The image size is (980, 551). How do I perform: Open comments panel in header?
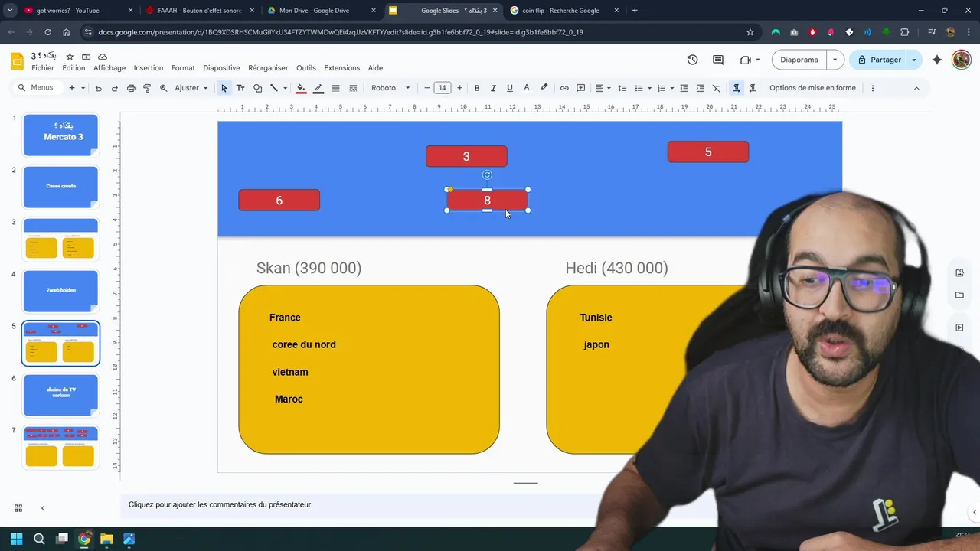tap(718, 60)
